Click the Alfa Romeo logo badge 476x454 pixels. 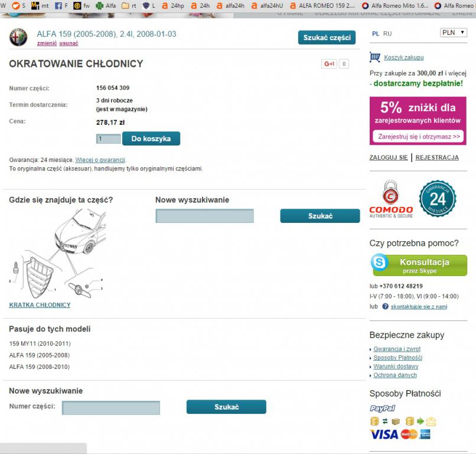(x=18, y=37)
